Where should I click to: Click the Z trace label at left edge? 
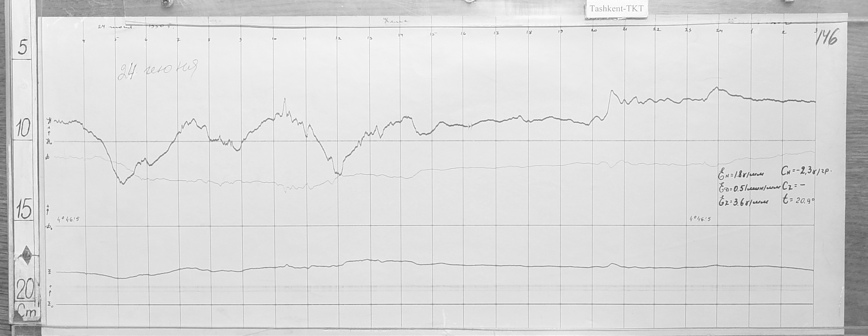click(49, 273)
